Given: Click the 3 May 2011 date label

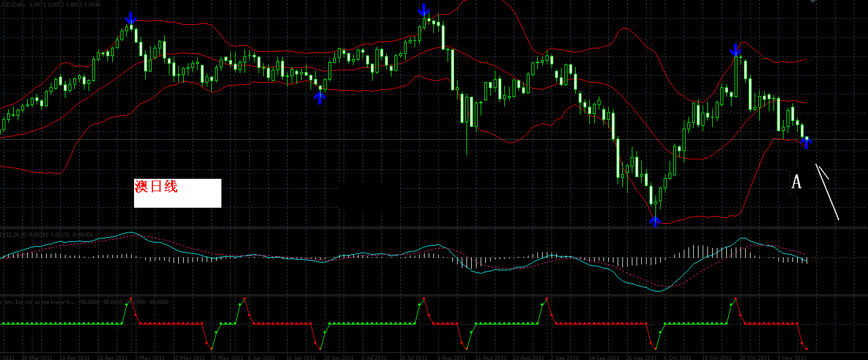Looking at the screenshot, I should (151, 357).
